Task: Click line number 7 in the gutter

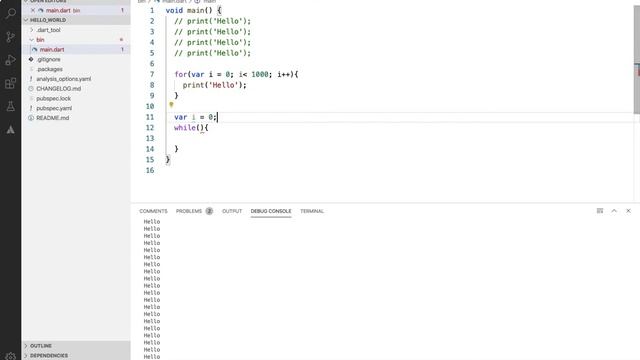Action: pyautogui.click(x=152, y=74)
